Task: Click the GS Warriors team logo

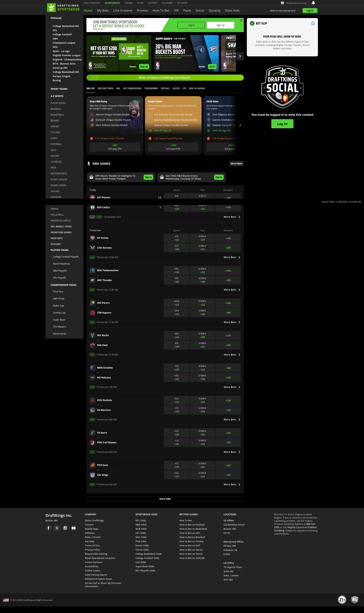Action: 93,410
